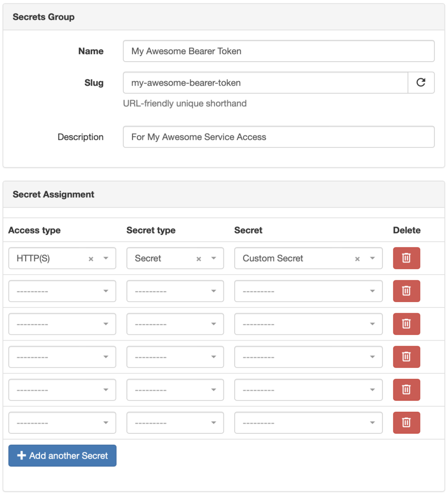Open empty Secret type dropdown in third row

pos(175,324)
